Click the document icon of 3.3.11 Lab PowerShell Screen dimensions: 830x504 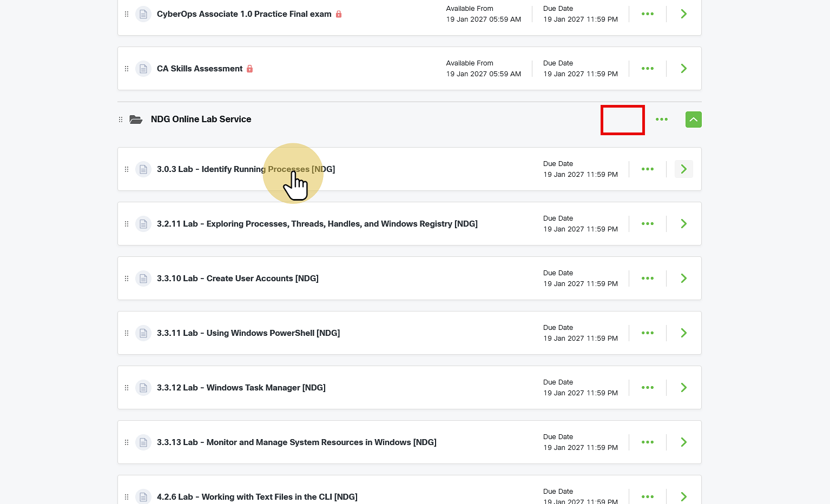(143, 333)
